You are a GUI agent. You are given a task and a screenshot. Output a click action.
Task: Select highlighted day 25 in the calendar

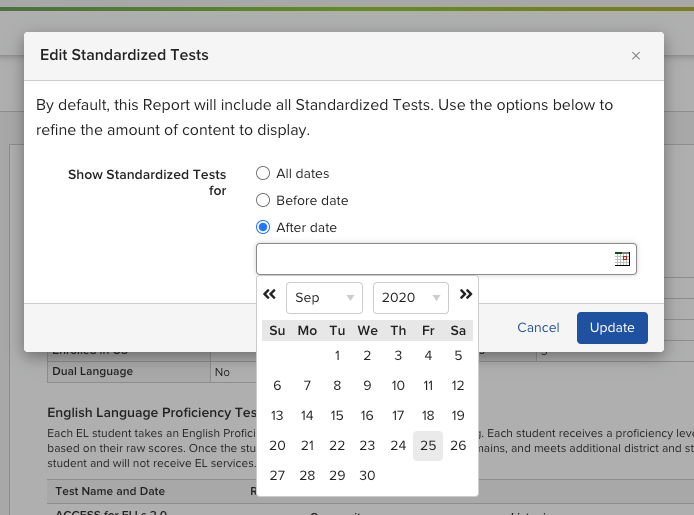pyautogui.click(x=428, y=446)
